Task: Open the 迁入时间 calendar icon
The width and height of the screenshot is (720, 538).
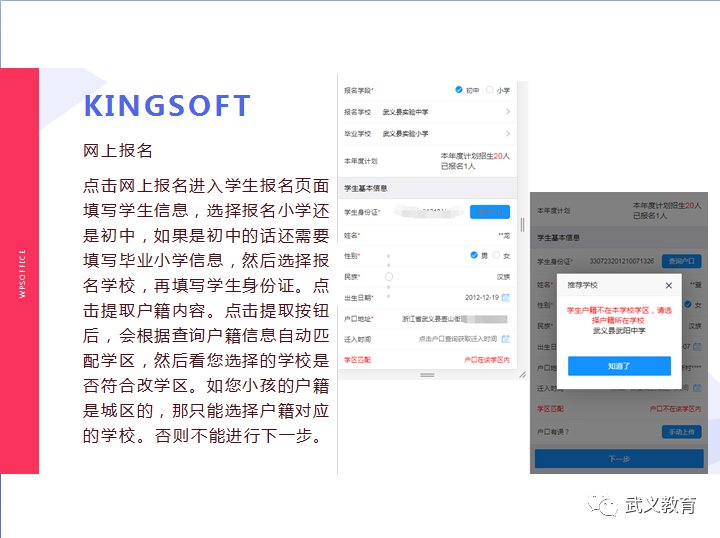Action: click(x=506, y=339)
